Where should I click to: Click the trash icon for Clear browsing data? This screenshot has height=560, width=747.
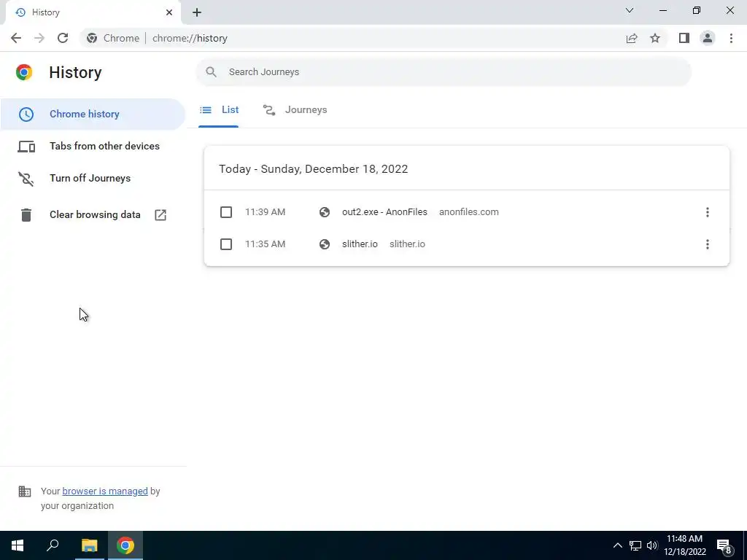(x=26, y=215)
